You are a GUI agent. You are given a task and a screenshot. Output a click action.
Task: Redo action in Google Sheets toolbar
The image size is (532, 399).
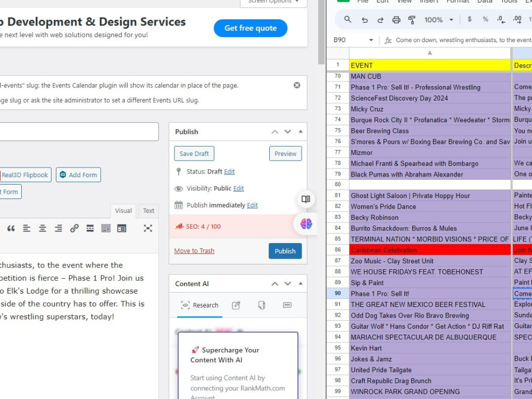click(380, 20)
